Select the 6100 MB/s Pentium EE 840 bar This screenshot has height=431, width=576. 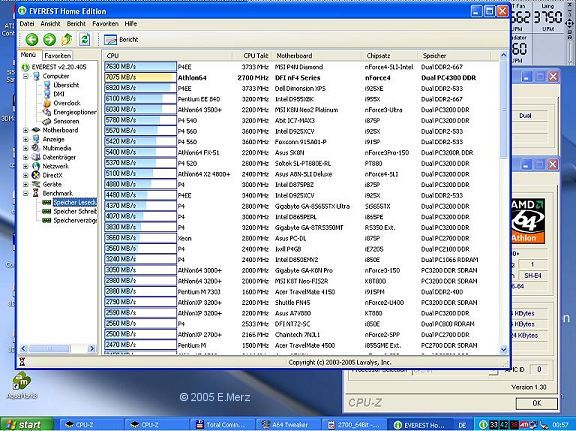(x=140, y=99)
